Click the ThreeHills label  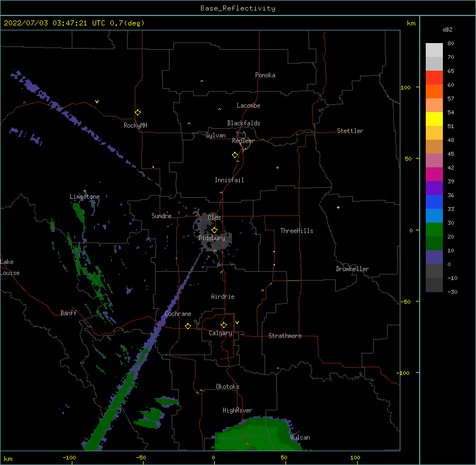coord(297,231)
